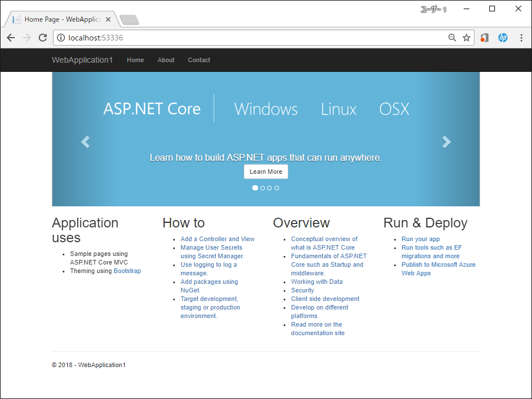532x399 pixels.
Task: Open a new tab beside Home Page tab
Action: pos(130,20)
